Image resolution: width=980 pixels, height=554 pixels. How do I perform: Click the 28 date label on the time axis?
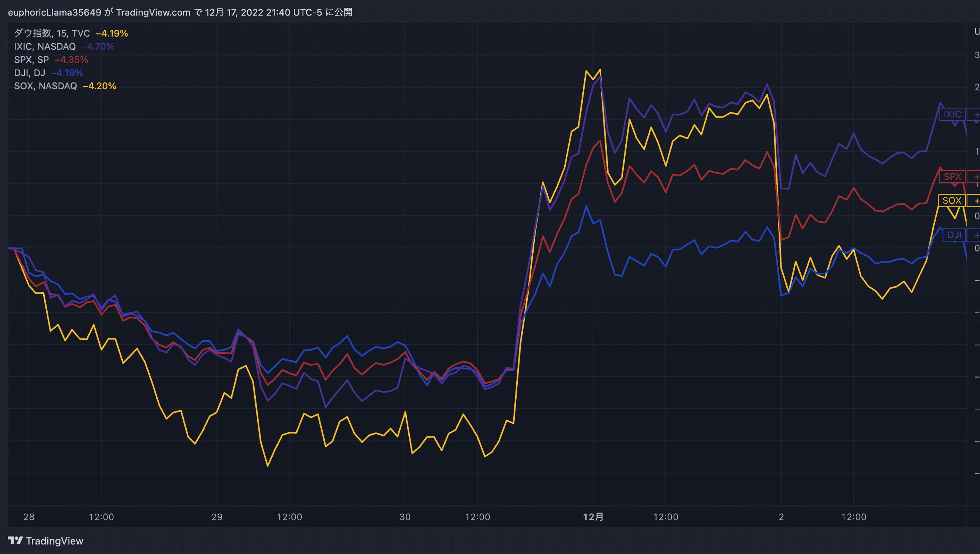point(28,517)
